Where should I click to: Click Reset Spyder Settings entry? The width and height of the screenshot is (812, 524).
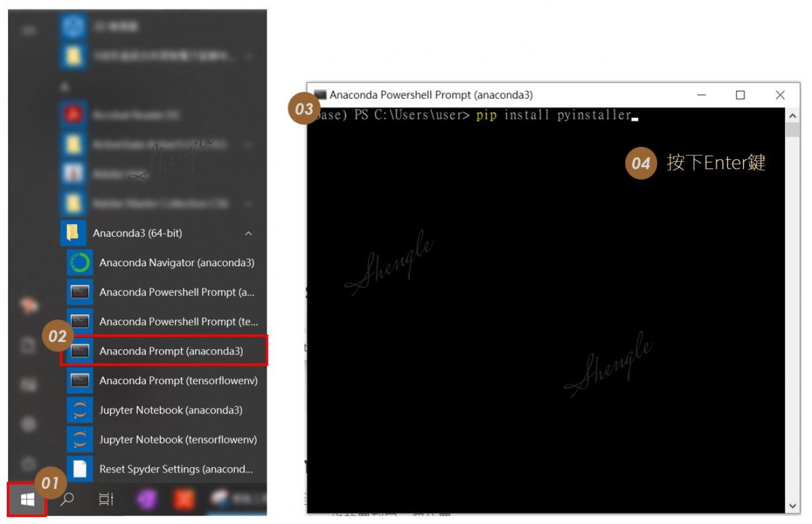point(176,469)
